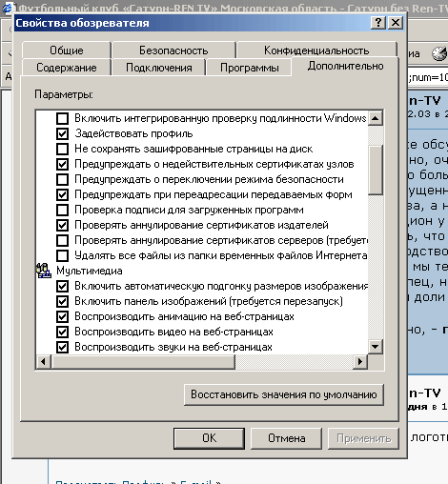Image resolution: width=448 pixels, height=484 pixels.
Task: Toggle Предупреждать при переадресации передаваемых форм
Action: click(x=62, y=194)
